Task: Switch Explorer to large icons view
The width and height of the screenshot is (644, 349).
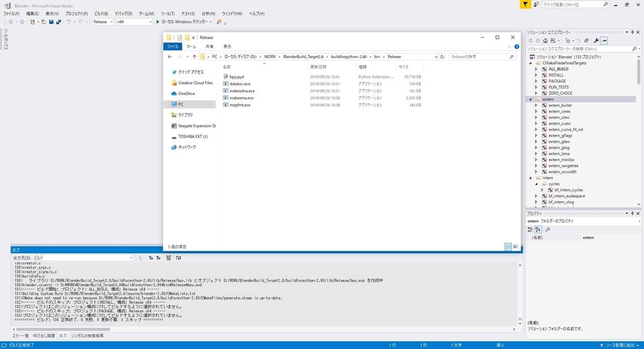Action: [x=516, y=246]
